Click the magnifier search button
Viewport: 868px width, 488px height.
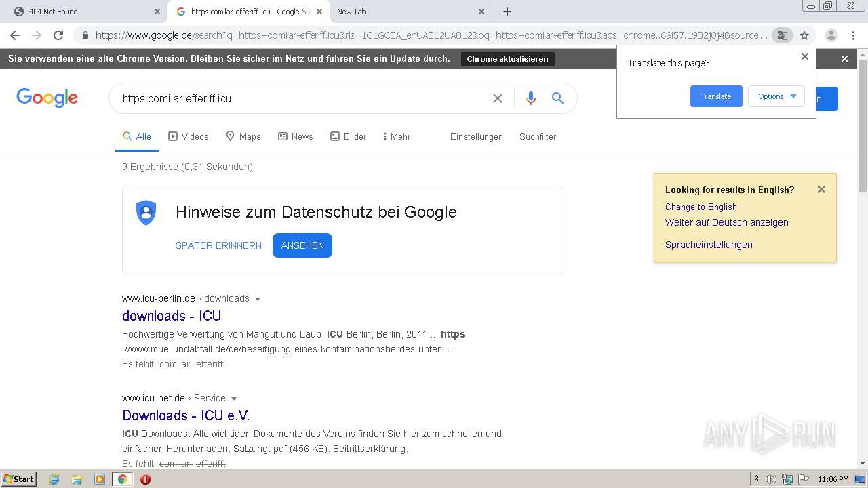pyautogui.click(x=557, y=98)
